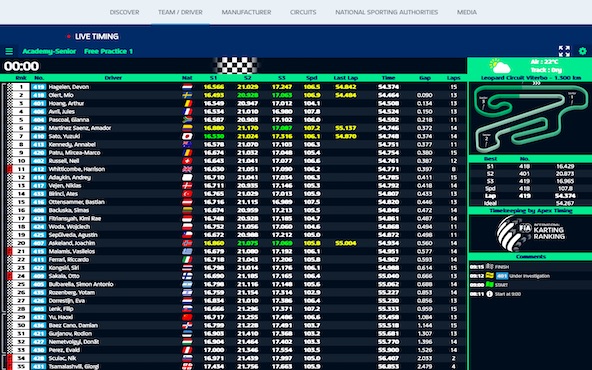Viewport: 592px width, 370px height.
Task: Click the Leopard Circuit track map
Action: click(530, 117)
